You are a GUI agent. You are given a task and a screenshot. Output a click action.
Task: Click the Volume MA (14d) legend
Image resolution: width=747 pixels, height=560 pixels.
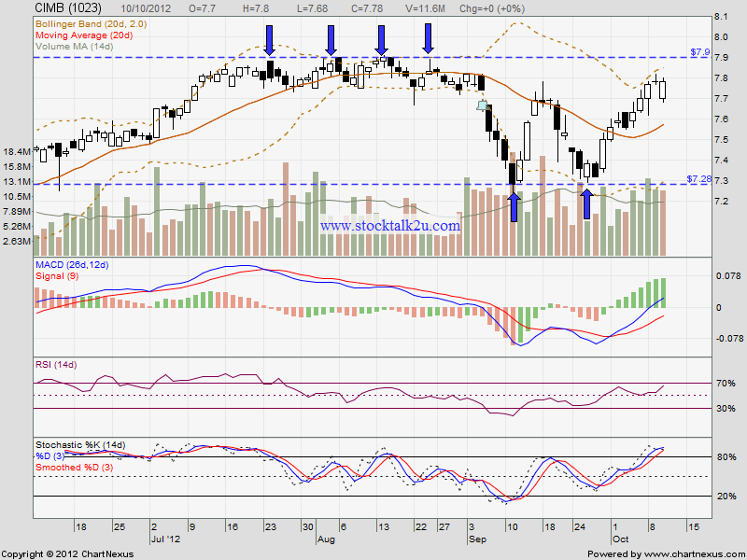pos(75,47)
